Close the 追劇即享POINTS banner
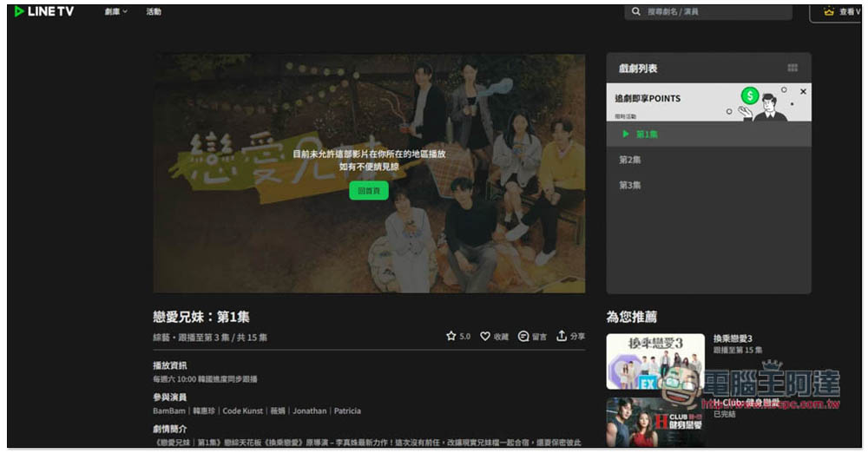 pyautogui.click(x=803, y=91)
